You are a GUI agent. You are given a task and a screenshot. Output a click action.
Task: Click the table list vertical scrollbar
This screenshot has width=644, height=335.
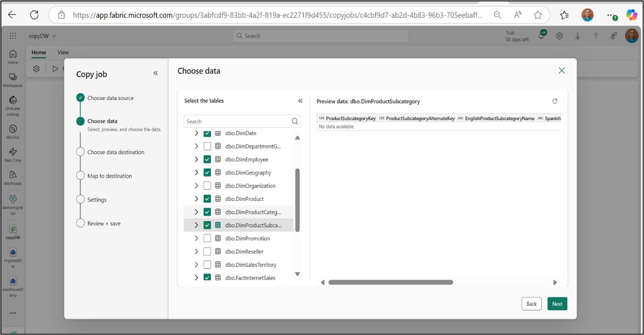[297, 200]
